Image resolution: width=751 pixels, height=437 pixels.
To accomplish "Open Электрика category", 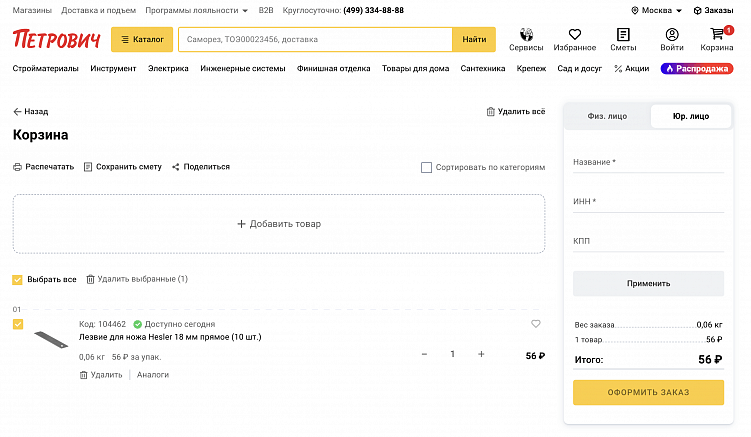I will tap(168, 69).
